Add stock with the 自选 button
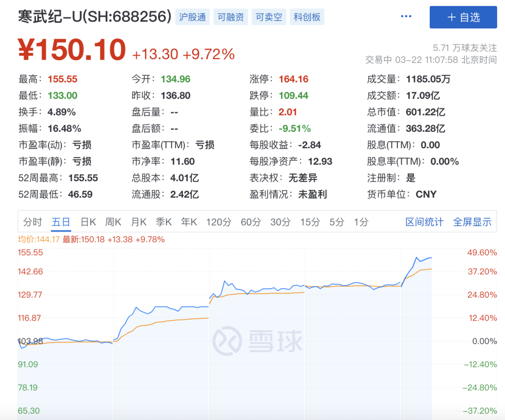Image resolution: width=505 pixels, height=420 pixels. 463,17
